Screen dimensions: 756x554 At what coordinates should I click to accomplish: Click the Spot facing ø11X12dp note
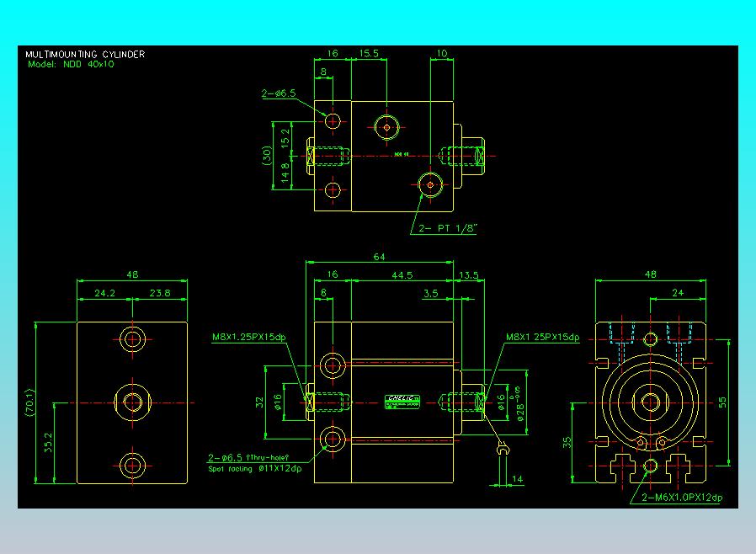pyautogui.click(x=255, y=469)
